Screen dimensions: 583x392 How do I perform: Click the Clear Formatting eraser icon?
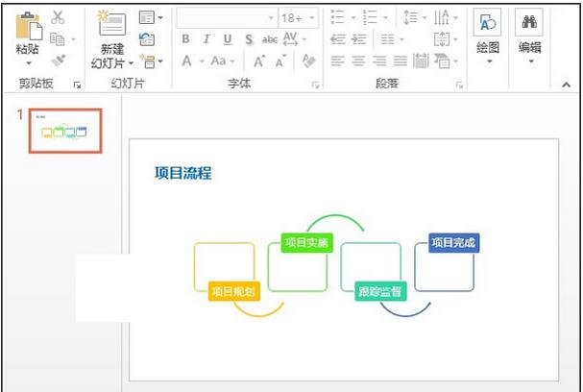coord(309,61)
